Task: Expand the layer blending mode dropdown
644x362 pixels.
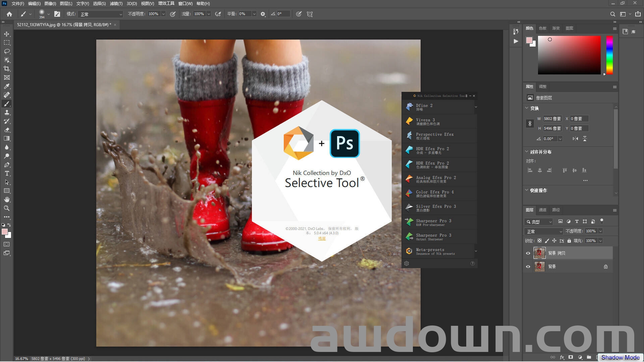Action: point(543,231)
